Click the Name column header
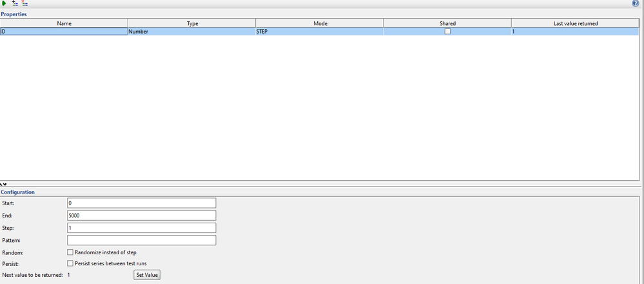The image size is (644, 284). (64, 23)
